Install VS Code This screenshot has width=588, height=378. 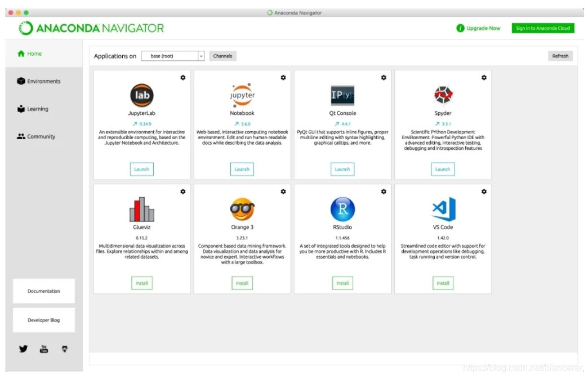443,283
